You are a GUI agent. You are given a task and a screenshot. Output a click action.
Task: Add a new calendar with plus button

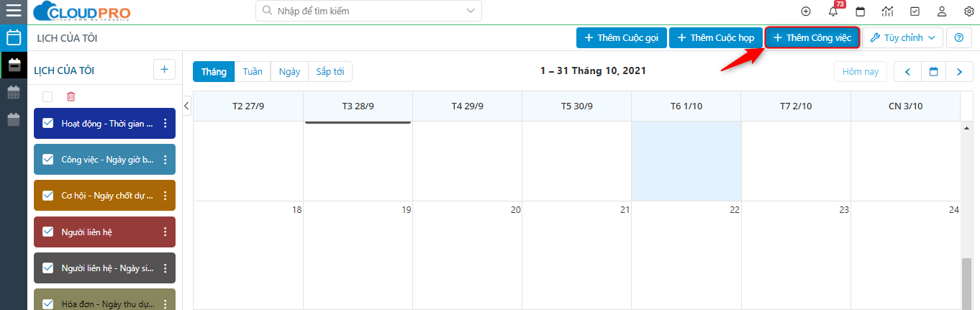[164, 70]
